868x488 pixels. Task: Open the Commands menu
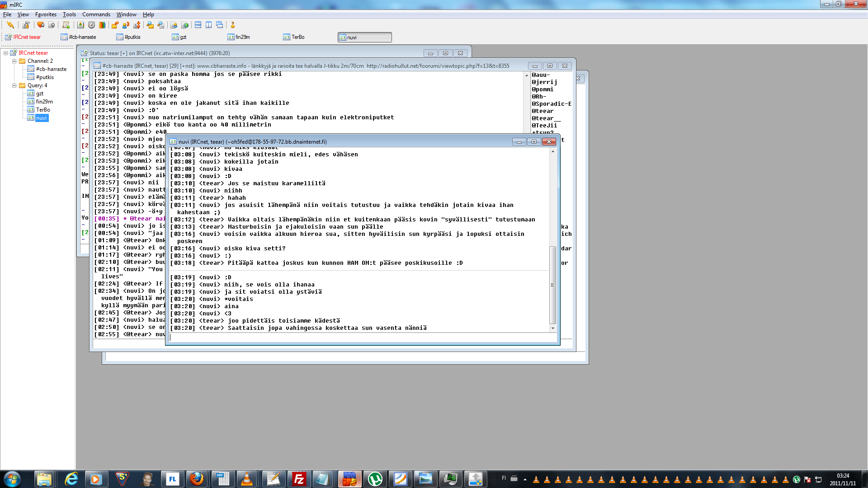point(96,14)
